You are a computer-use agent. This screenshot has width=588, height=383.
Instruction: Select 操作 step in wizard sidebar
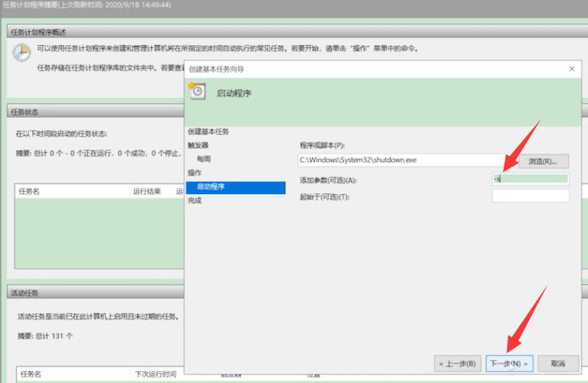click(195, 173)
